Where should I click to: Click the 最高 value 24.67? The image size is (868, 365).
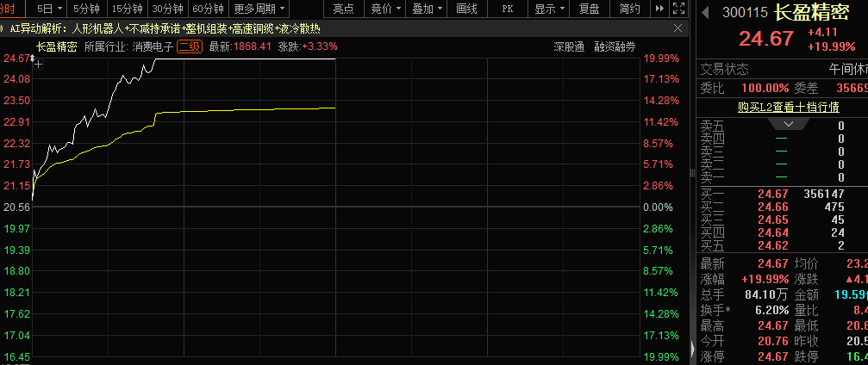click(773, 325)
